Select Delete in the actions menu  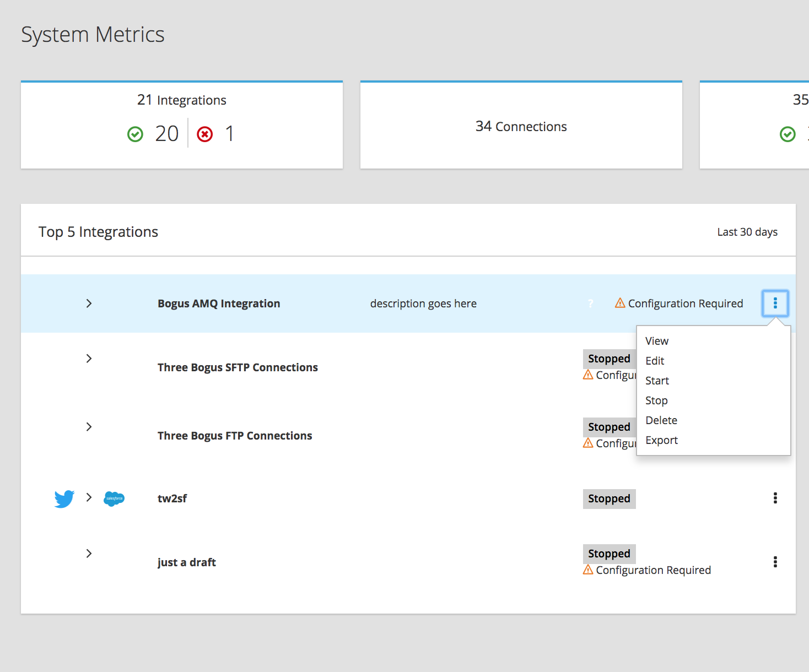tap(661, 420)
